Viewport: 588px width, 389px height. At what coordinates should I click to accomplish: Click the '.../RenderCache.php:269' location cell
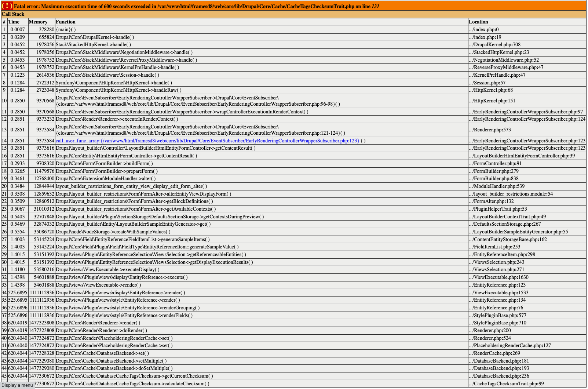point(527,353)
